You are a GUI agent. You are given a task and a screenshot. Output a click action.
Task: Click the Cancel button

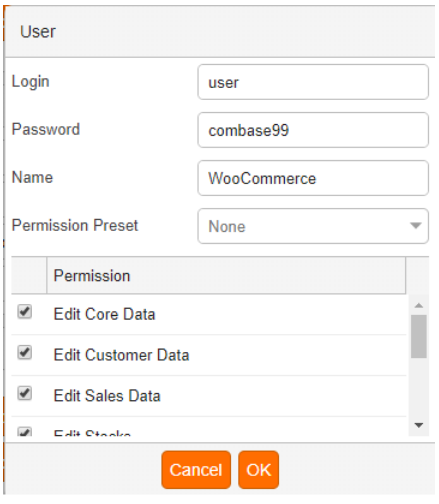coord(196,470)
